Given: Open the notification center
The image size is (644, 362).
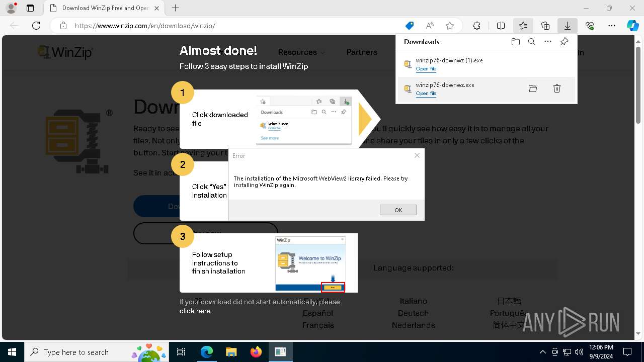Looking at the screenshot, I should 627,352.
